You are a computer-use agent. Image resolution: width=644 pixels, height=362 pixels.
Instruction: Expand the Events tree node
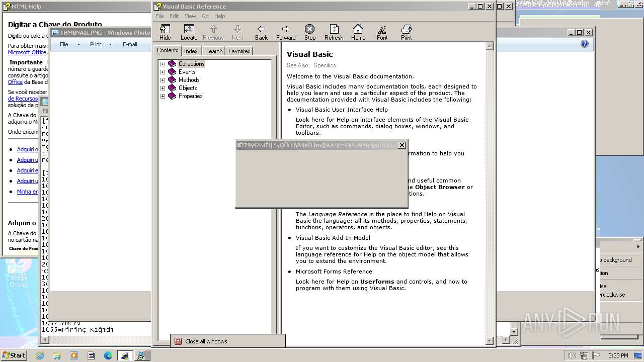(163, 72)
